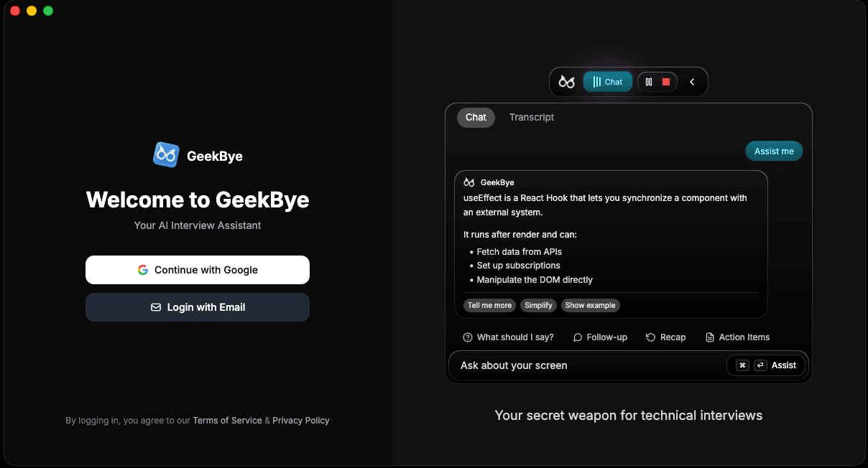This screenshot has height=468, width=868.
Task: Click the Assist me bubble
Action: click(x=774, y=151)
